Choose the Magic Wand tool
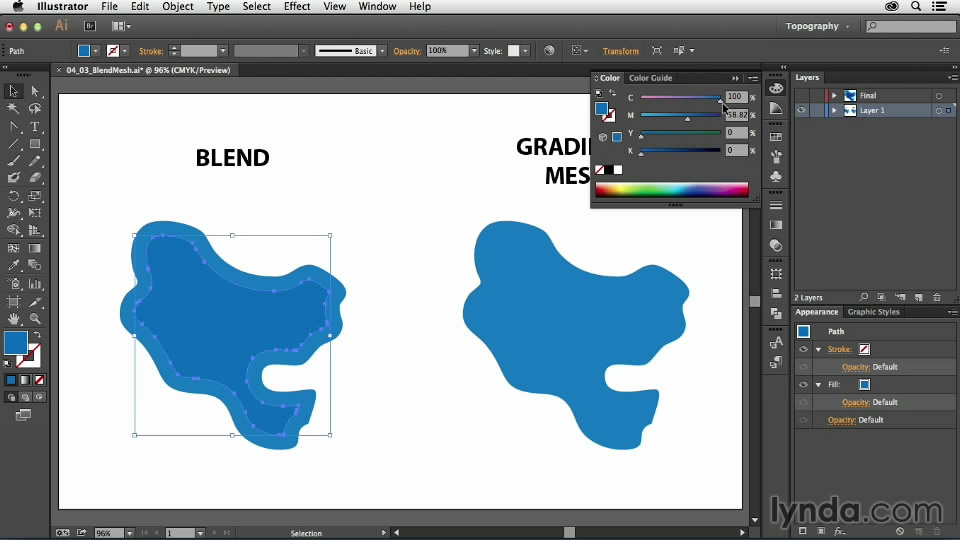The width and height of the screenshot is (960, 540). (13, 109)
